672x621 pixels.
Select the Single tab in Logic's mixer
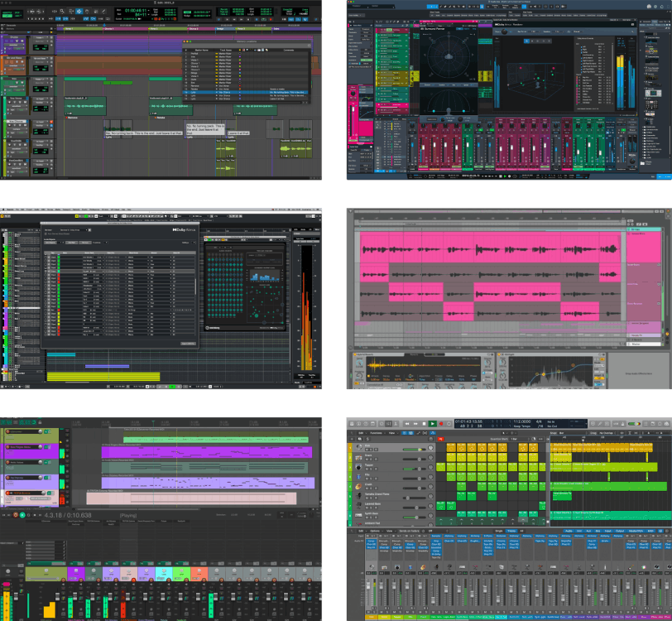(x=499, y=531)
